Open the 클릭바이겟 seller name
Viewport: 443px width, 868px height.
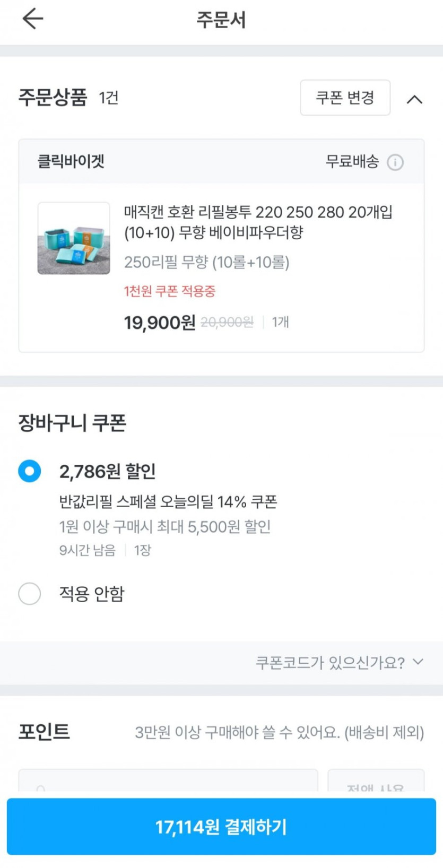coord(71,161)
